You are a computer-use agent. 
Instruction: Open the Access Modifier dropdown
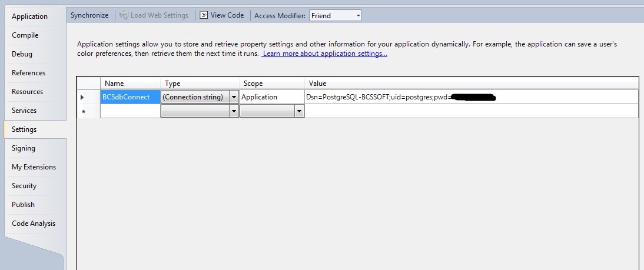coord(335,16)
